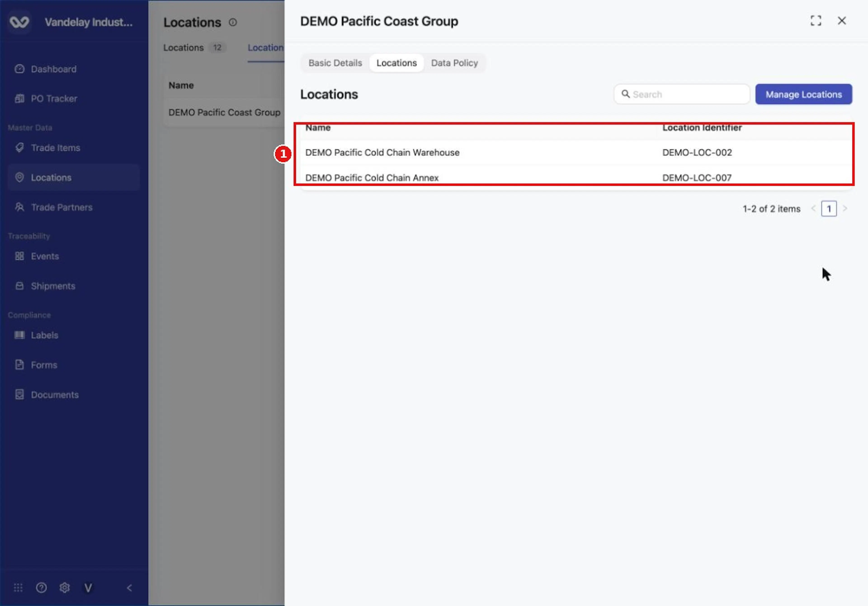Open settings gear icon
The image size is (868, 606).
click(65, 587)
